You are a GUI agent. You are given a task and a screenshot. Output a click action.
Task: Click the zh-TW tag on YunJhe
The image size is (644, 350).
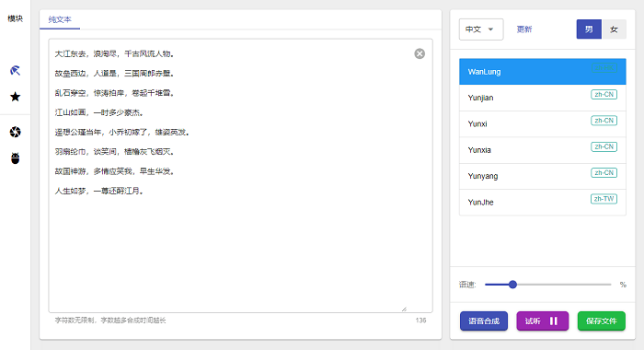click(x=604, y=199)
